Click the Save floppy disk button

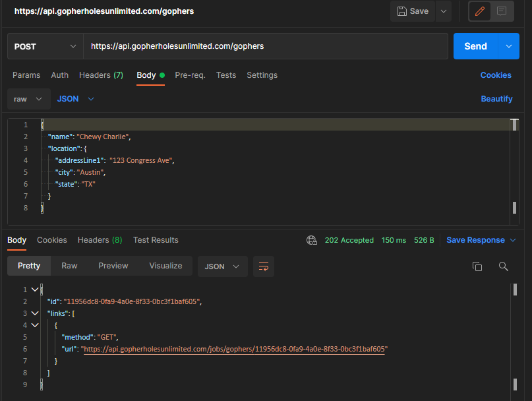click(x=413, y=11)
